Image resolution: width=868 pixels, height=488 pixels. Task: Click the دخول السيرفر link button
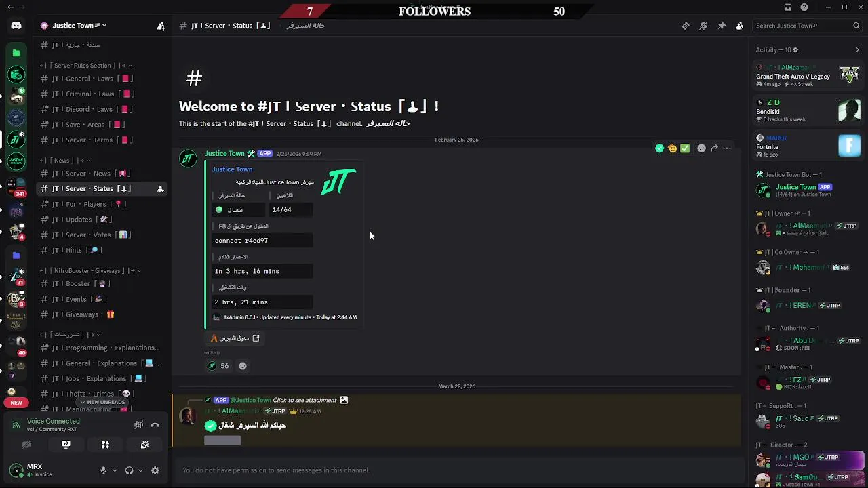tap(235, 338)
